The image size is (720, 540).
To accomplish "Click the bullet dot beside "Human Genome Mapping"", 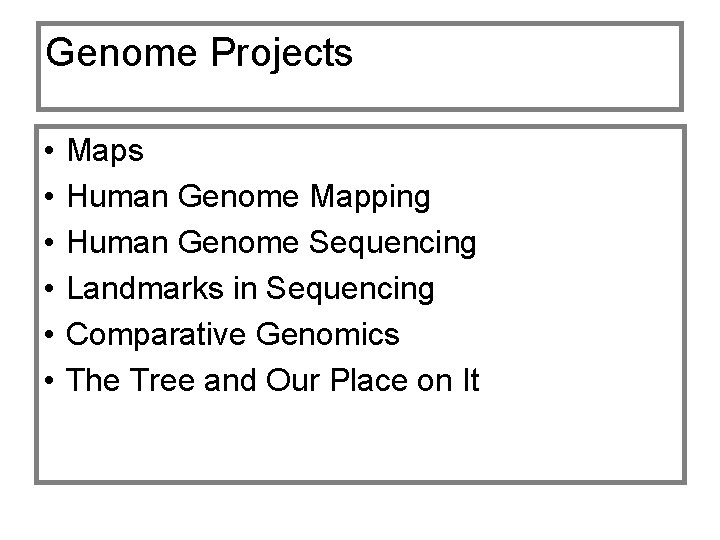I will (x=48, y=199).
